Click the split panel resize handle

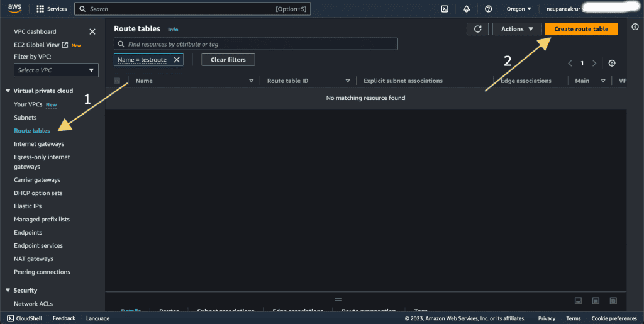pyautogui.click(x=338, y=299)
